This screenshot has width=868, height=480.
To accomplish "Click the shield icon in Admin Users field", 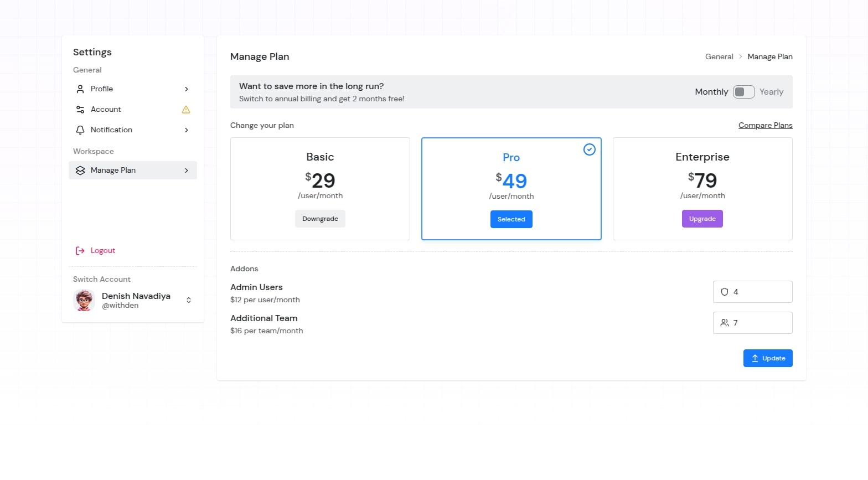I will click(725, 292).
